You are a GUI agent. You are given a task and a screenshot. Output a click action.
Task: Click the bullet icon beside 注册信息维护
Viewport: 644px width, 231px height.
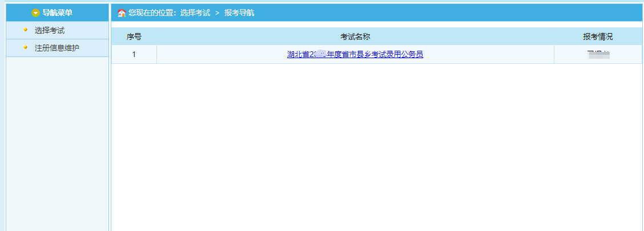tap(25, 47)
